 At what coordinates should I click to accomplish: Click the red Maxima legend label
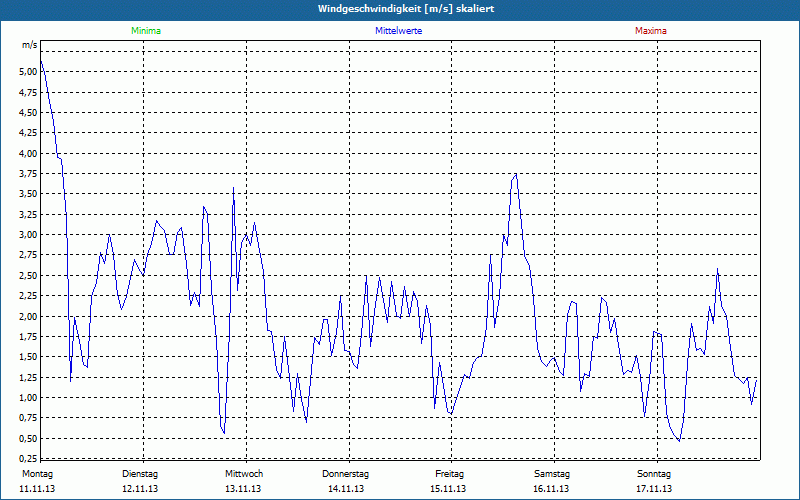(651, 31)
